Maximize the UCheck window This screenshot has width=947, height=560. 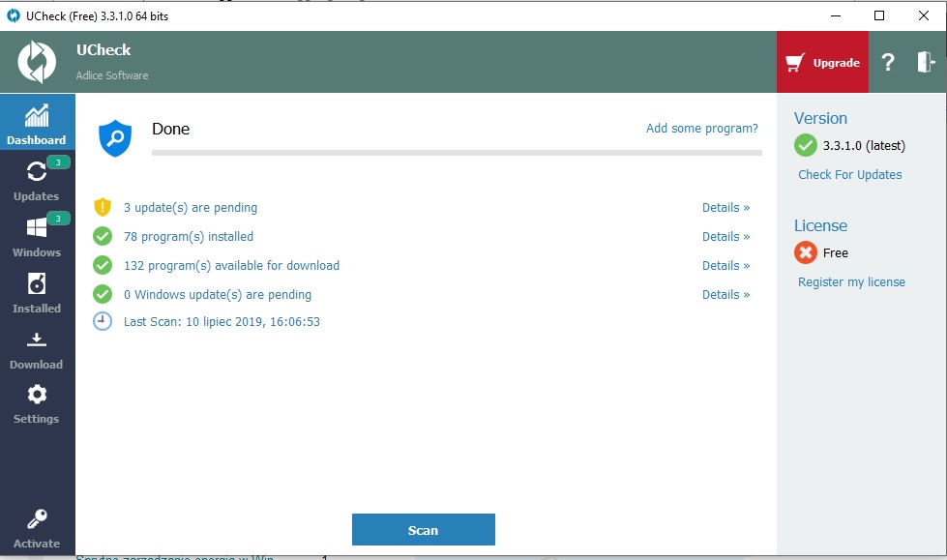[x=879, y=15]
